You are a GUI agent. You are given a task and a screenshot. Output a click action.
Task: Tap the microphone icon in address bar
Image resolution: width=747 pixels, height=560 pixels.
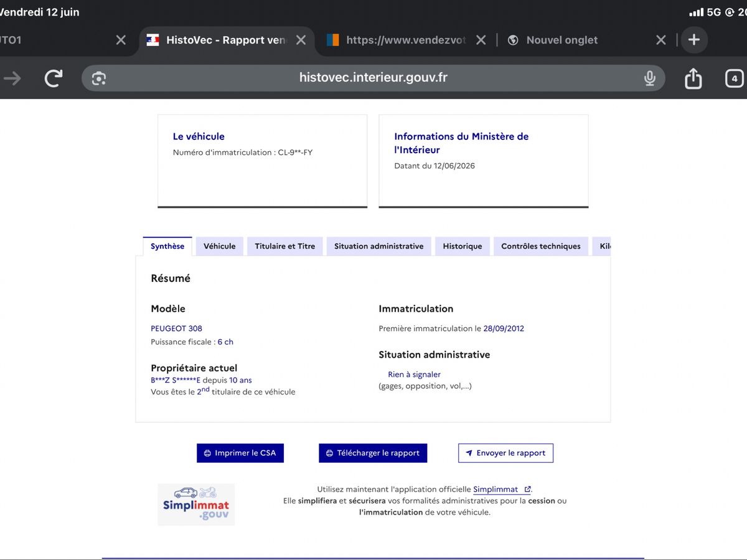pos(649,78)
